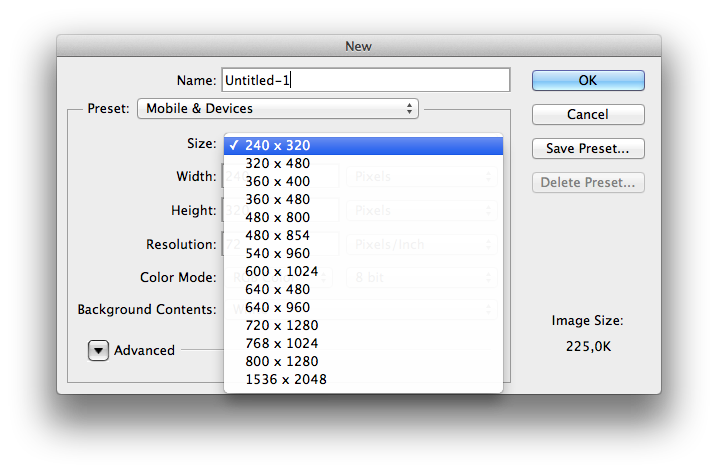Select 800 x 1280 size option
Viewport: 718px width, 473px height.
pos(364,361)
